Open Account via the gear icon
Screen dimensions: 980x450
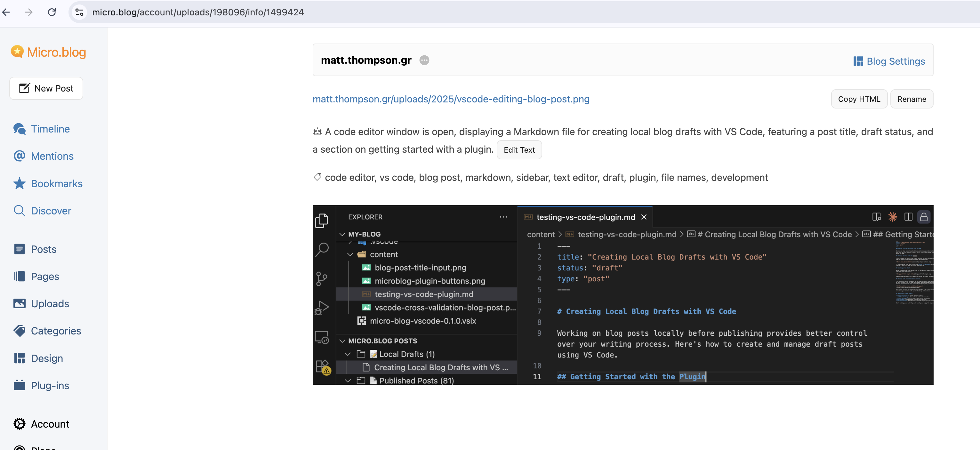point(20,424)
